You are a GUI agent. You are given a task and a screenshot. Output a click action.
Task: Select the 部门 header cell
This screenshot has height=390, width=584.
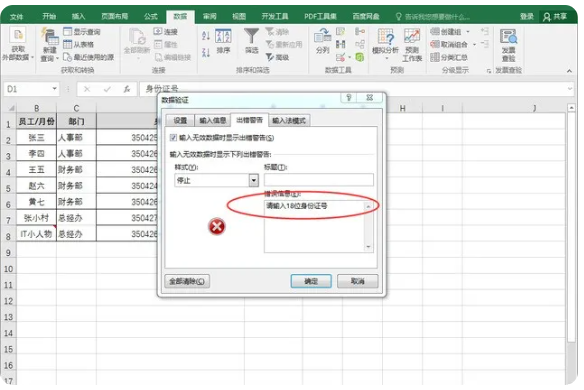76,121
